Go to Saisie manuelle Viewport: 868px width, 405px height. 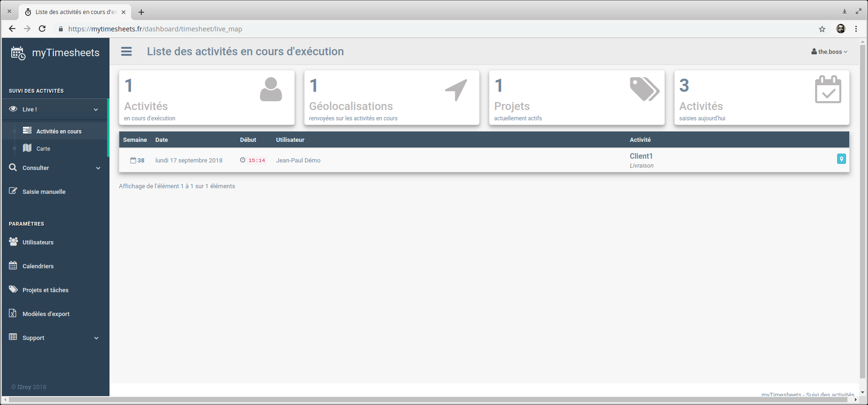(44, 192)
